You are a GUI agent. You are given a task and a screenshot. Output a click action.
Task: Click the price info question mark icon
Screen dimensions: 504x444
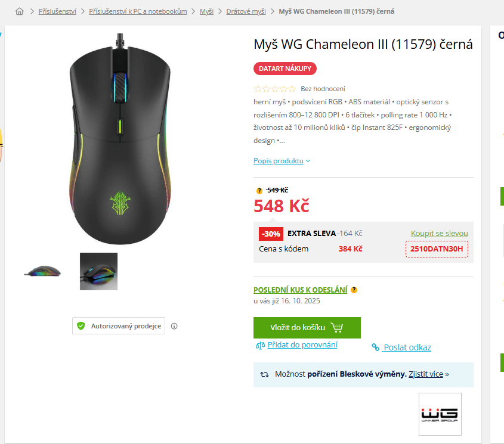[259, 191]
